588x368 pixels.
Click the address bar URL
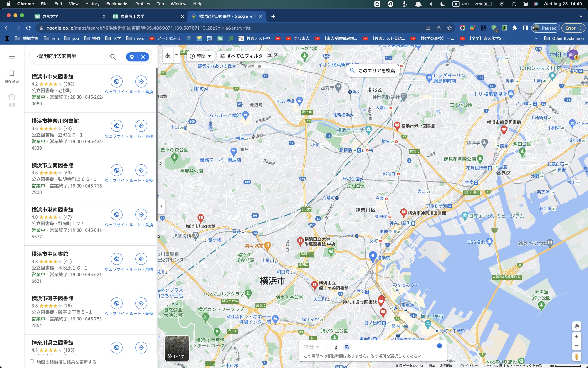(149, 28)
